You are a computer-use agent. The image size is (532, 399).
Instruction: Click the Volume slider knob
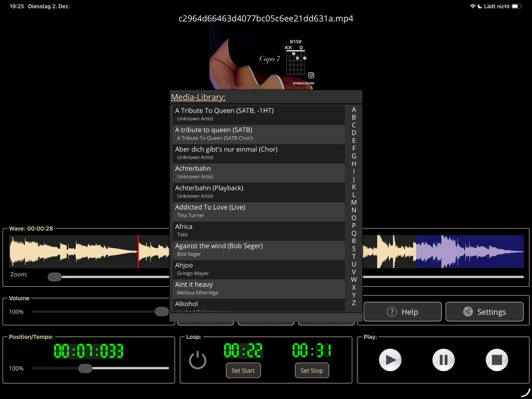pyautogui.click(x=162, y=312)
